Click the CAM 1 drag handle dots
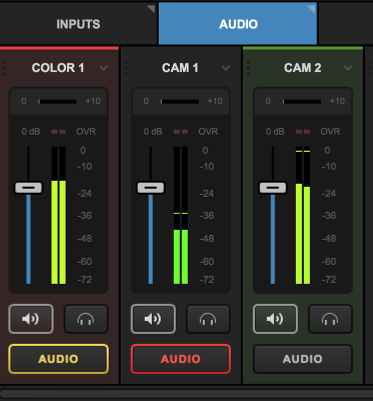Screen dimensions: 373x401 126,68
